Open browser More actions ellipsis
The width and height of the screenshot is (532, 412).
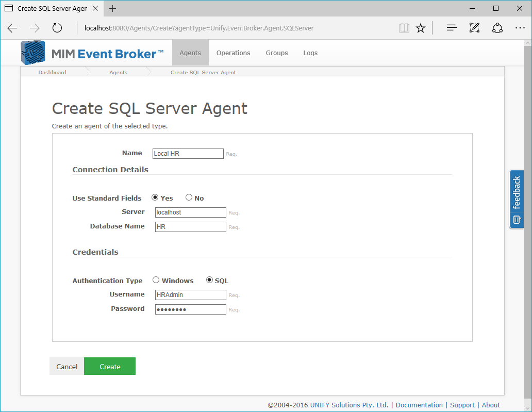coord(520,28)
